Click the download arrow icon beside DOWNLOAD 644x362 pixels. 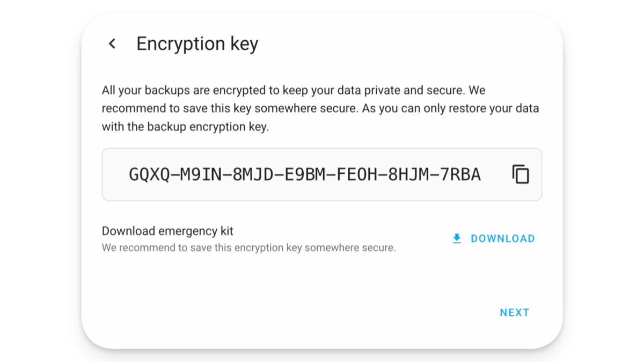tap(457, 238)
